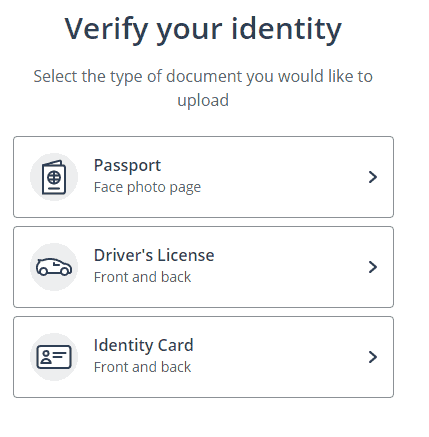Open Driver's License using its right chevron
Screen dimensions: 429x437
pyautogui.click(x=373, y=267)
